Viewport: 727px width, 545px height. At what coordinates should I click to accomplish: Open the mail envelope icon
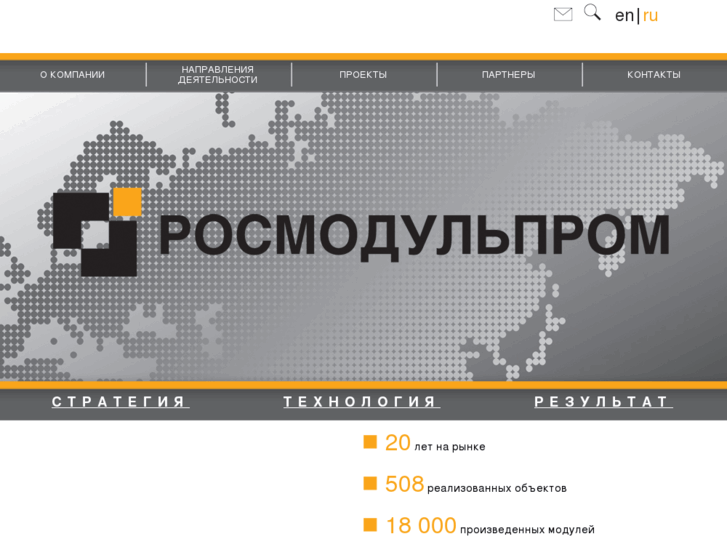563,14
